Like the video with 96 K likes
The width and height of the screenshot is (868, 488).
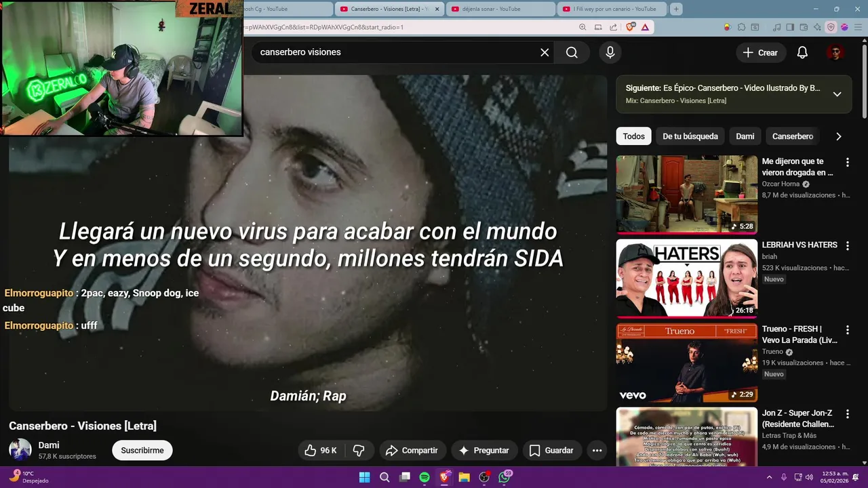[x=321, y=450]
